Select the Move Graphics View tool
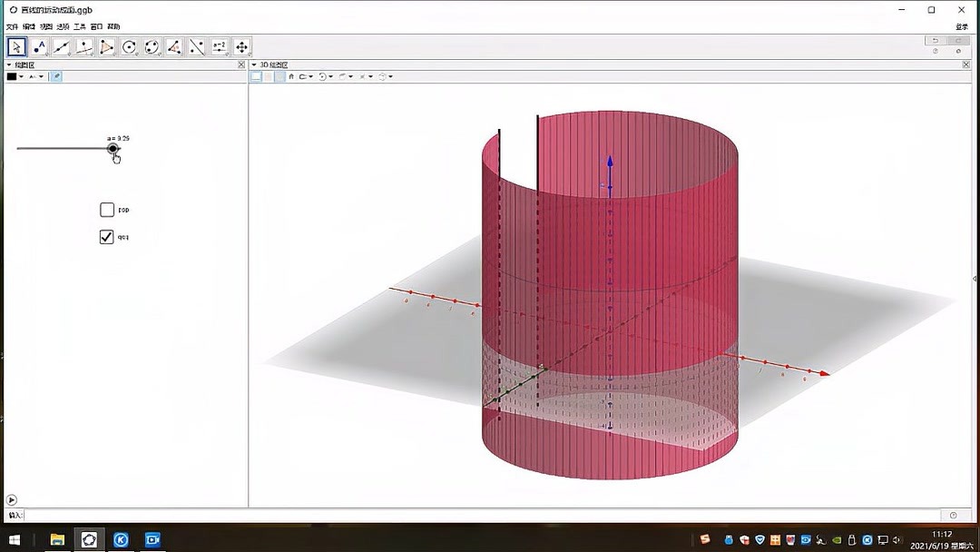The width and height of the screenshot is (980, 552). 242,46
